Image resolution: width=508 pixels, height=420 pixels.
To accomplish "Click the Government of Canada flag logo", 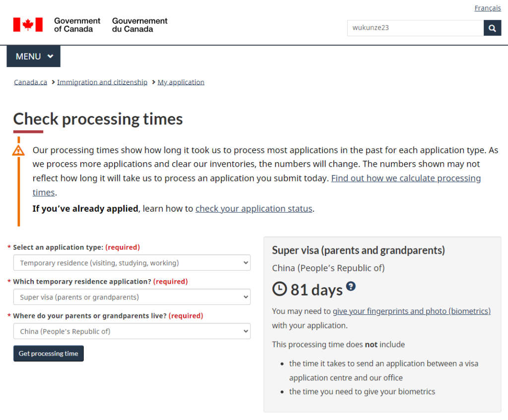I will (28, 24).
